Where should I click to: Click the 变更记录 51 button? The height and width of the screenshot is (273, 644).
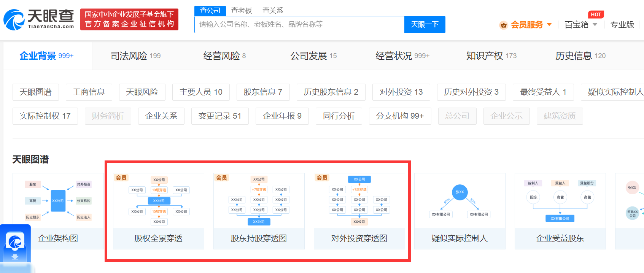[x=219, y=116]
